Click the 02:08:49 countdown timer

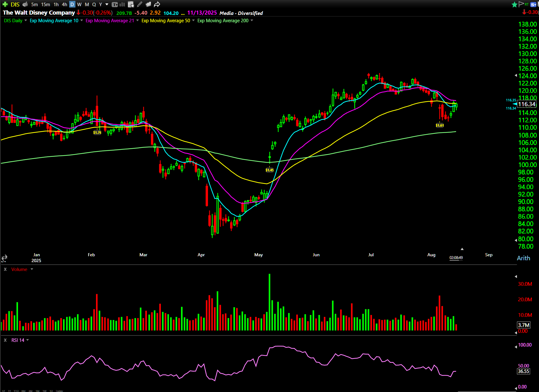click(x=456, y=258)
